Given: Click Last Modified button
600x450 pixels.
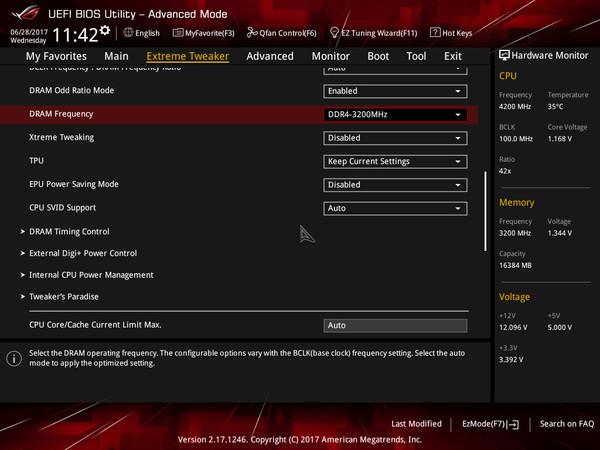Looking at the screenshot, I should (x=416, y=424).
